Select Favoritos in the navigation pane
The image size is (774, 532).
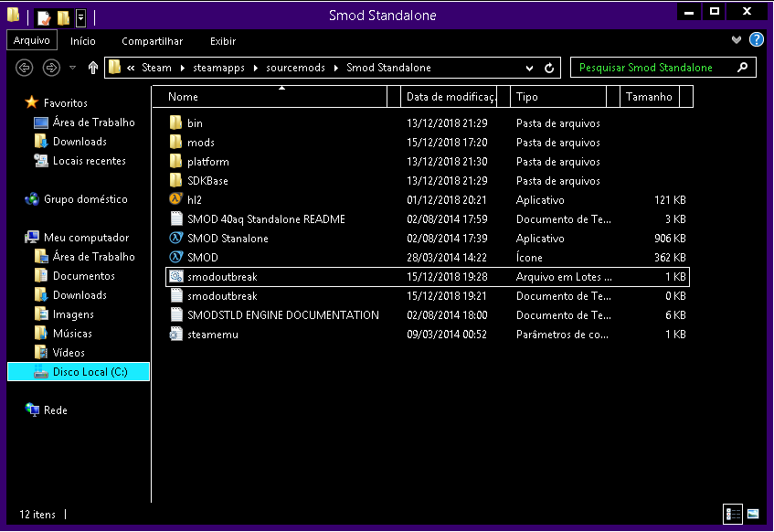65,102
